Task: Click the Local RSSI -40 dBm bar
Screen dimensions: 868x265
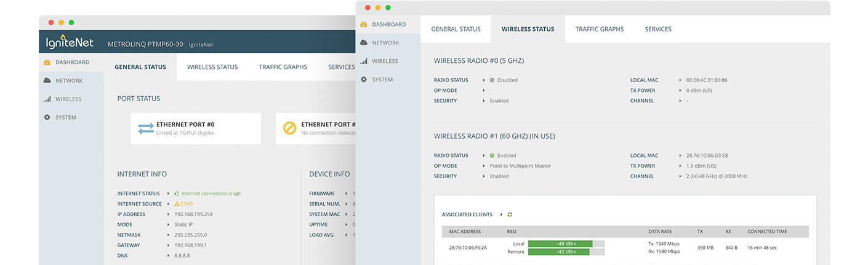Action: tap(566, 244)
